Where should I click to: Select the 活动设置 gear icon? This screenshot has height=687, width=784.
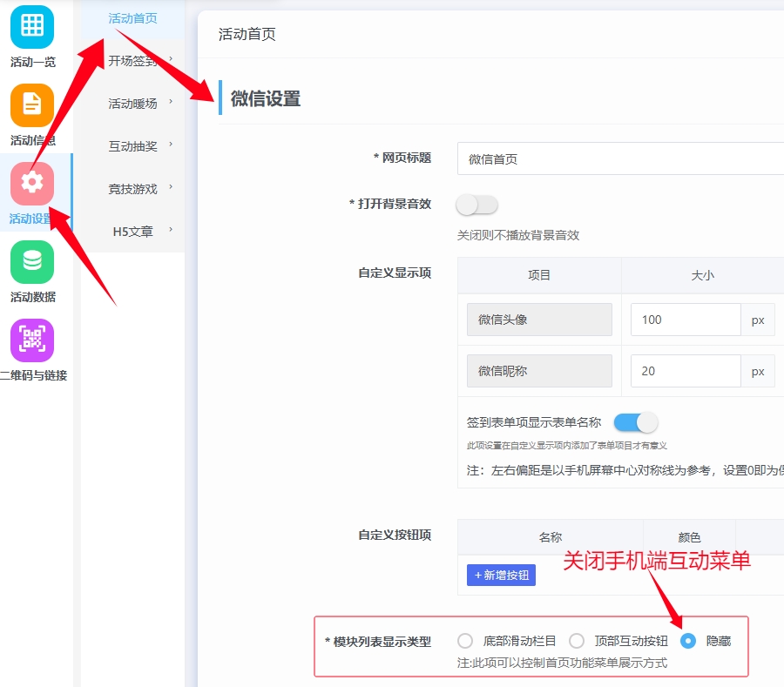(32, 183)
